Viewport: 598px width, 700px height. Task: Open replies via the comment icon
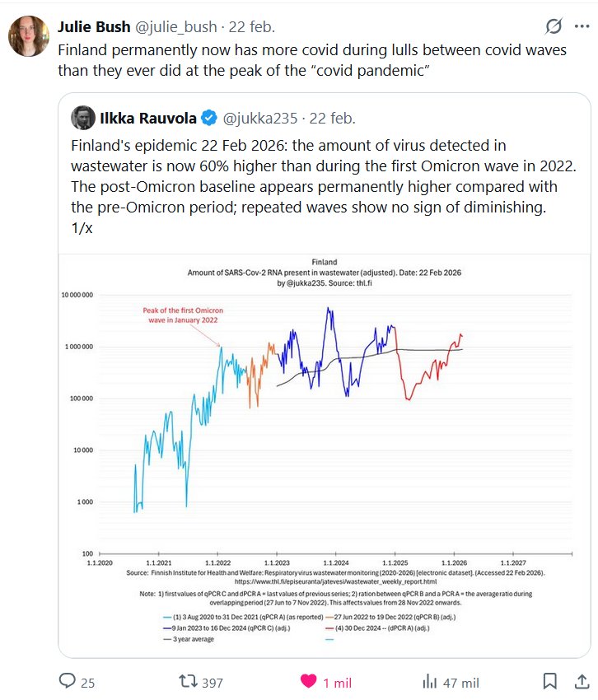click(x=67, y=681)
